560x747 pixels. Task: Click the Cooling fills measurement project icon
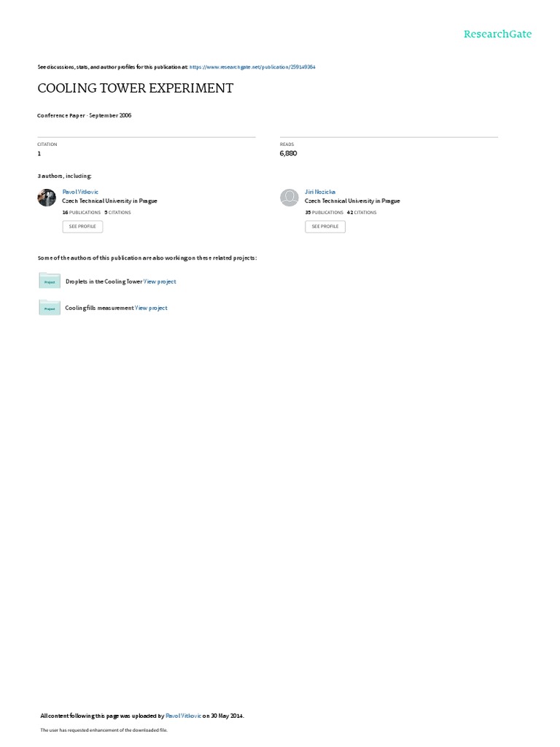[50, 307]
